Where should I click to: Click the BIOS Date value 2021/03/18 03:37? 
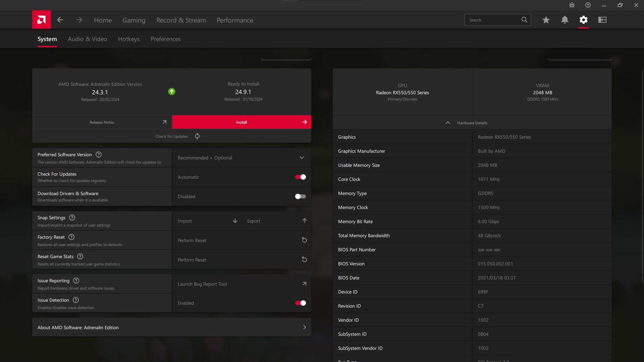[x=497, y=278]
